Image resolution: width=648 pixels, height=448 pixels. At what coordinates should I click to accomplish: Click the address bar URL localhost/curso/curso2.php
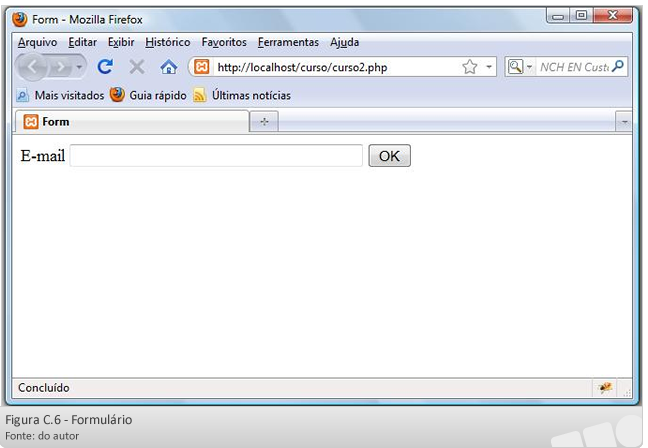point(302,67)
